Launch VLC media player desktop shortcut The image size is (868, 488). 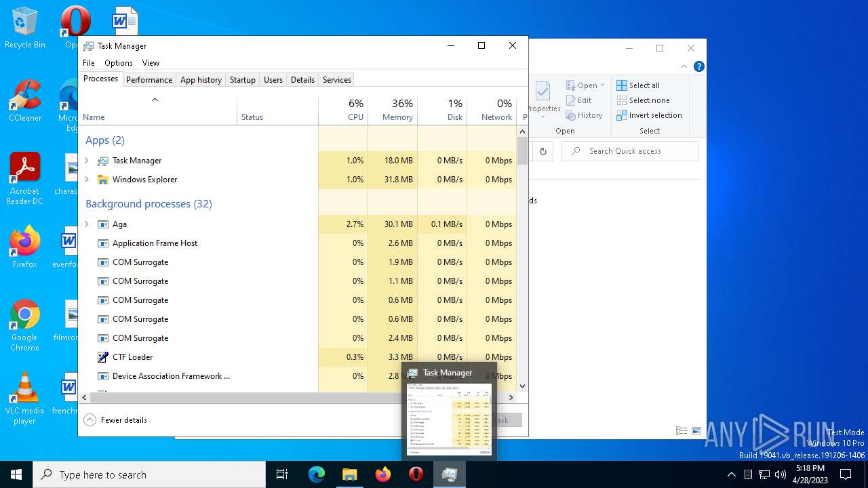click(x=24, y=398)
